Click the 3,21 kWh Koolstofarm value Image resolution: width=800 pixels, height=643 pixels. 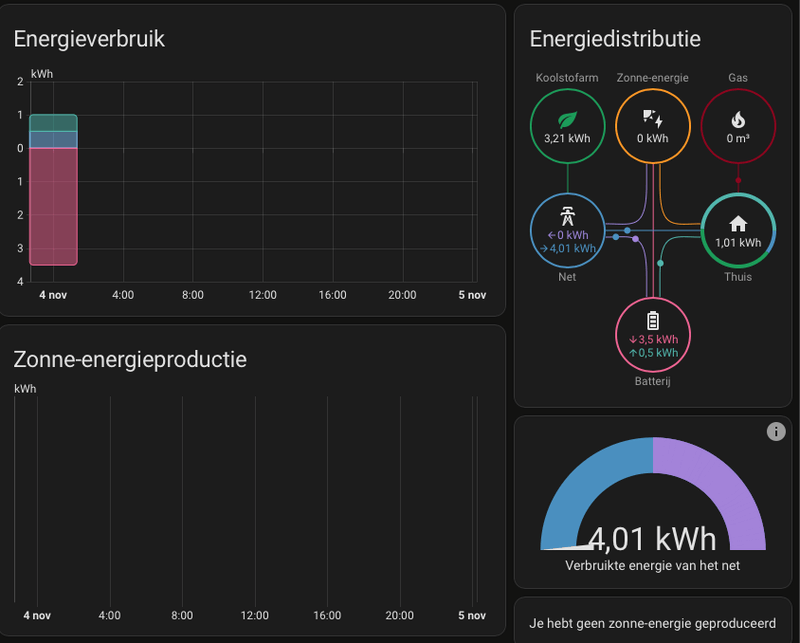pyautogui.click(x=567, y=138)
